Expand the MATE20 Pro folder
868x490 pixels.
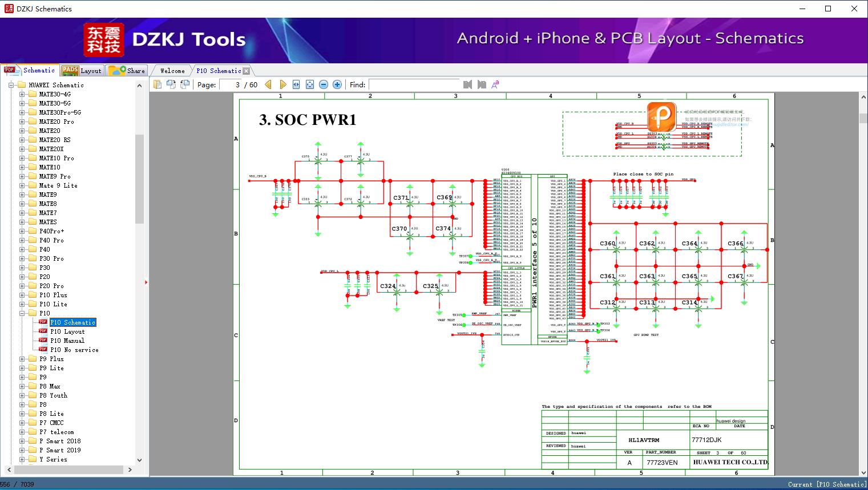point(22,122)
